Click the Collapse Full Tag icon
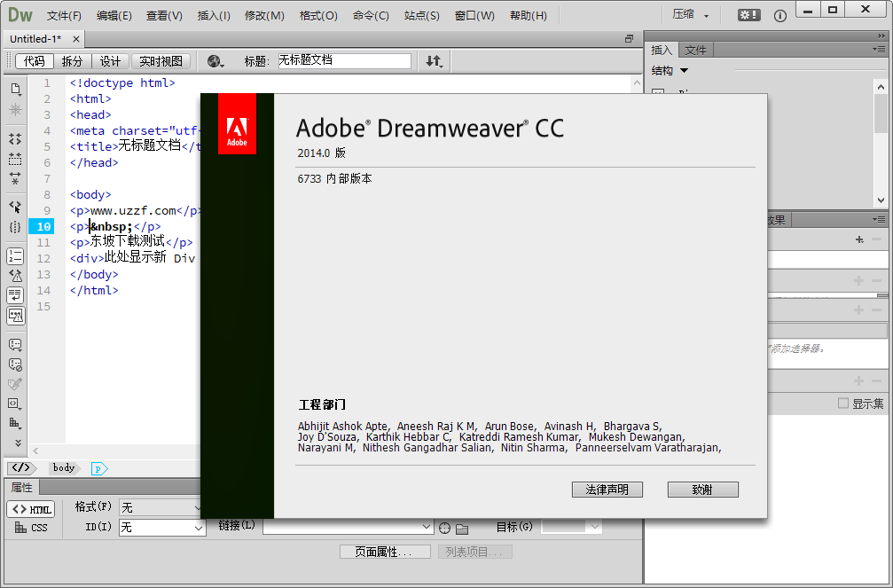 (x=15, y=138)
